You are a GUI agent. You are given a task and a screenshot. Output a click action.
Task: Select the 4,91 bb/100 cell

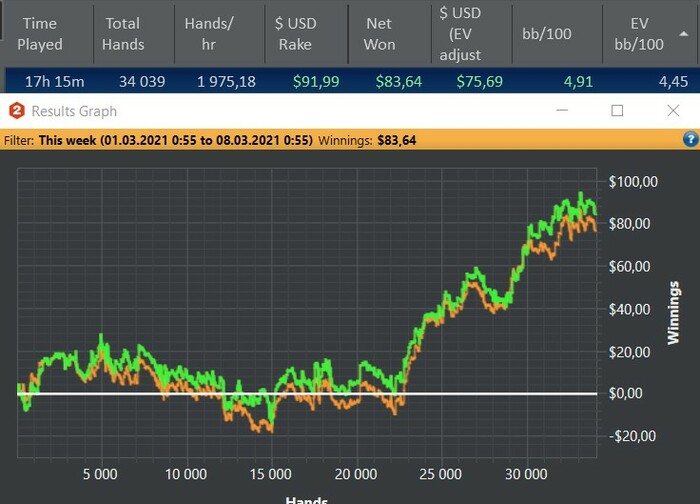tap(578, 81)
